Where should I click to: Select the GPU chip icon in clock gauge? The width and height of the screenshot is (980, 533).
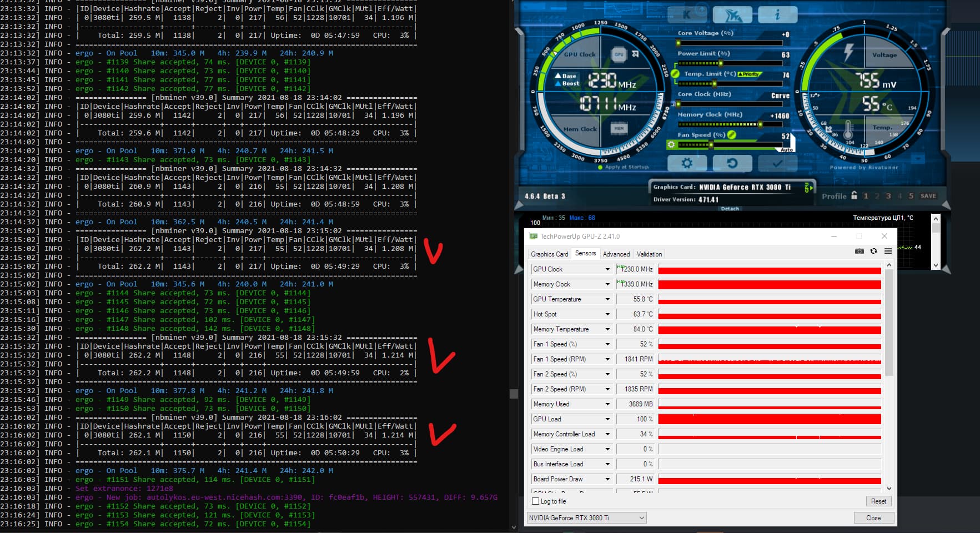pyautogui.click(x=619, y=54)
